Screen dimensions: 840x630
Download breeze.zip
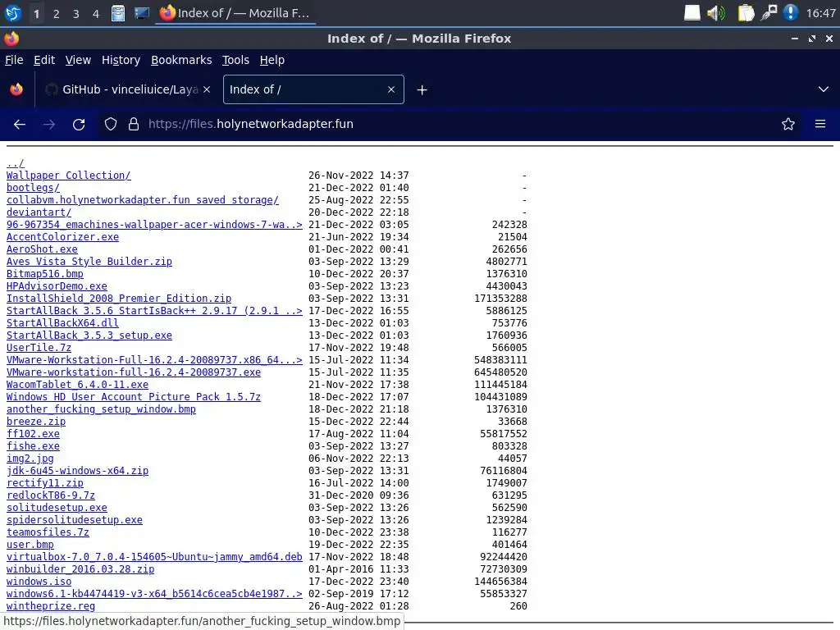click(36, 422)
